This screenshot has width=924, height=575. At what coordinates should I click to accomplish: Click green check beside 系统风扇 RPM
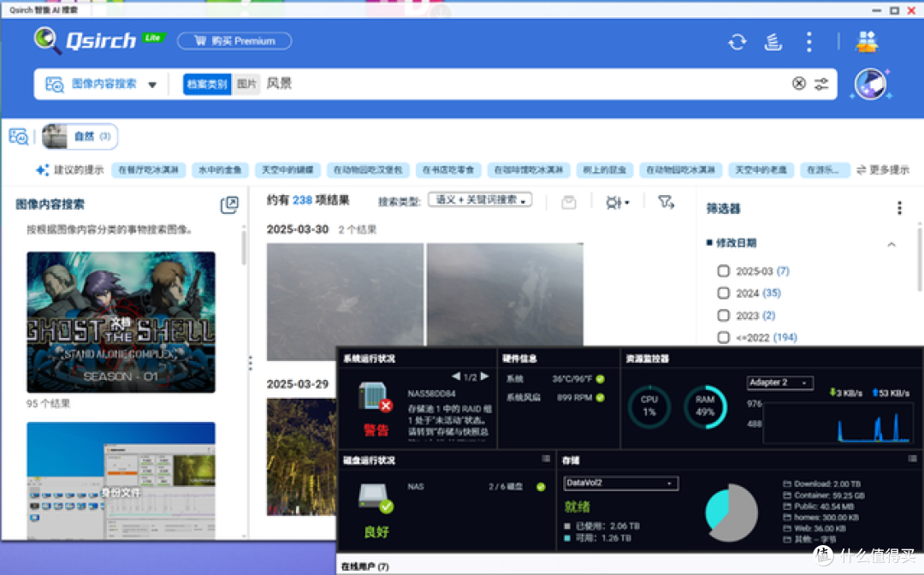pyautogui.click(x=600, y=398)
